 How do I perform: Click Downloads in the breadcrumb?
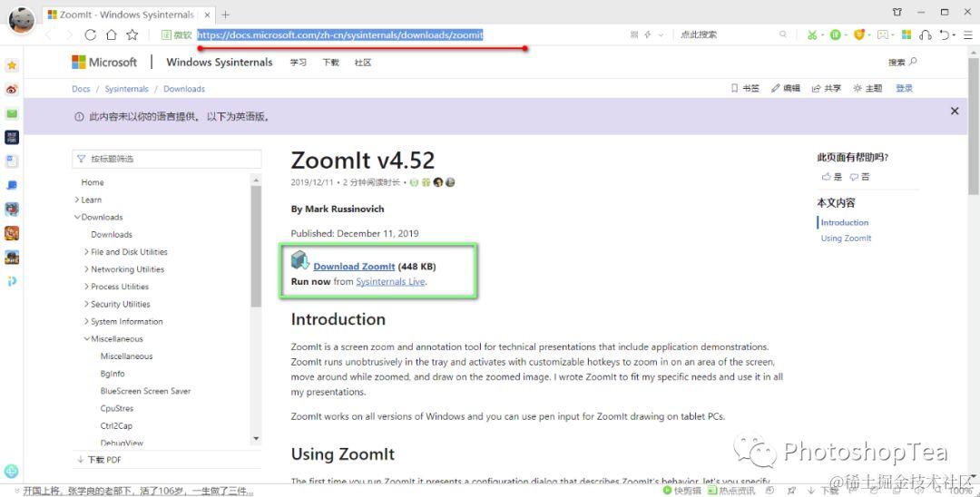point(184,89)
